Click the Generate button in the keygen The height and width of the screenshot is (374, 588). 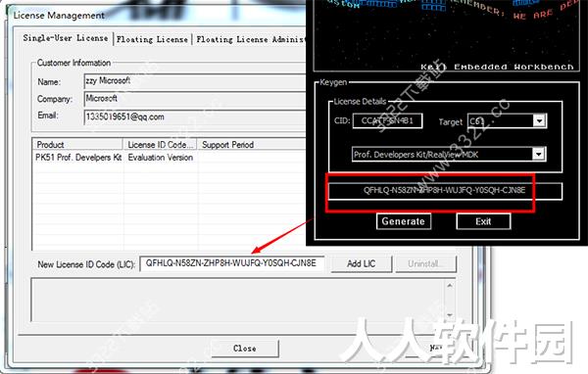(404, 221)
